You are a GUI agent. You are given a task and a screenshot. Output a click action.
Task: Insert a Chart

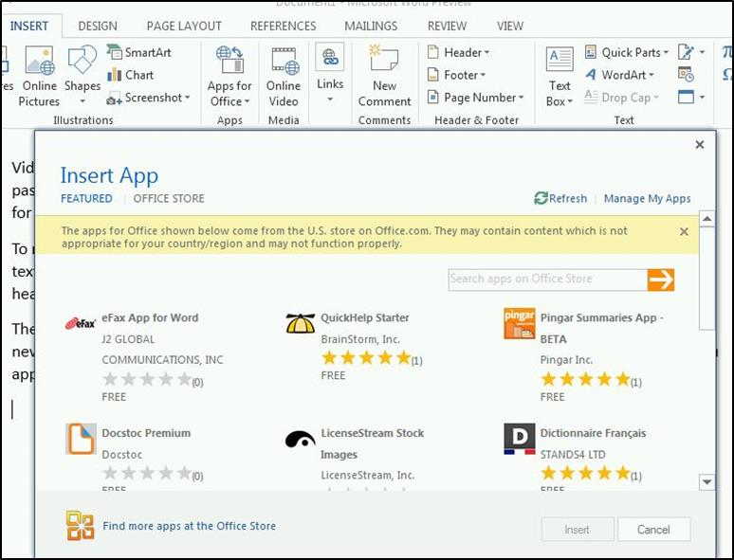[130, 75]
